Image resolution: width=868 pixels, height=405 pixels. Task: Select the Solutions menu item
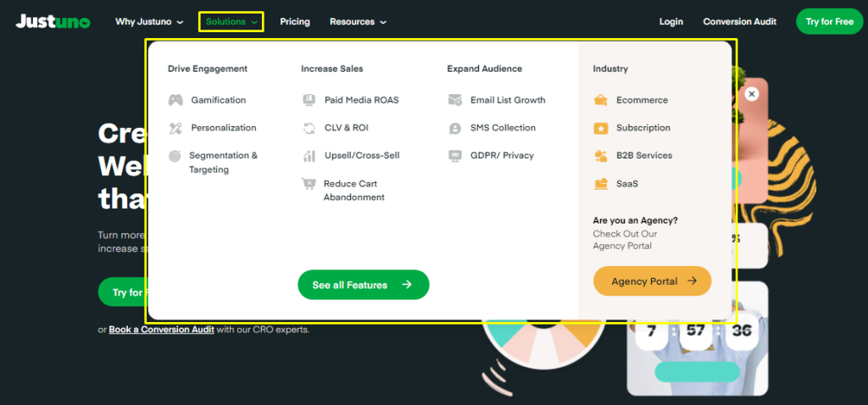(231, 22)
